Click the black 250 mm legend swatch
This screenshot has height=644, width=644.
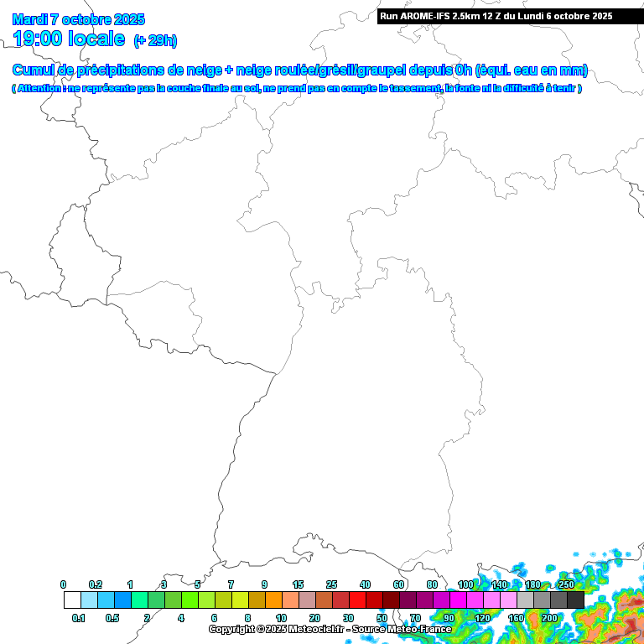tap(575, 600)
